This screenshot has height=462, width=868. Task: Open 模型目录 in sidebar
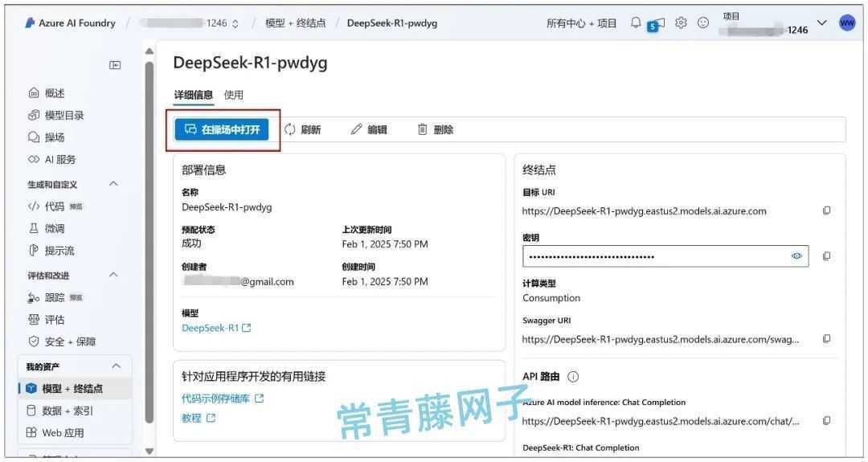(56, 115)
